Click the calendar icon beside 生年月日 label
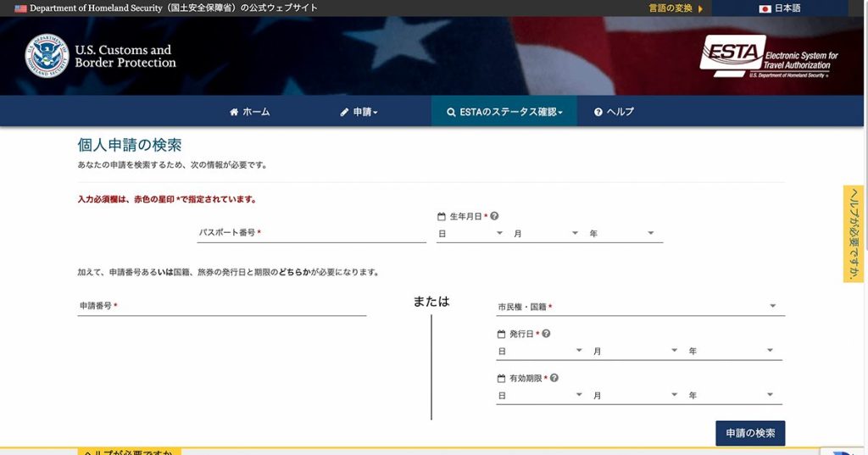 tap(442, 217)
